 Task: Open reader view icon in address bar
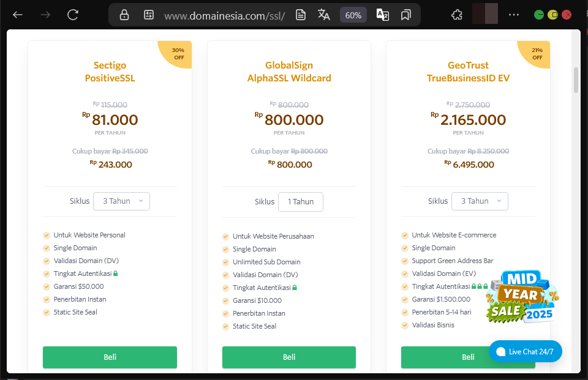click(x=300, y=15)
